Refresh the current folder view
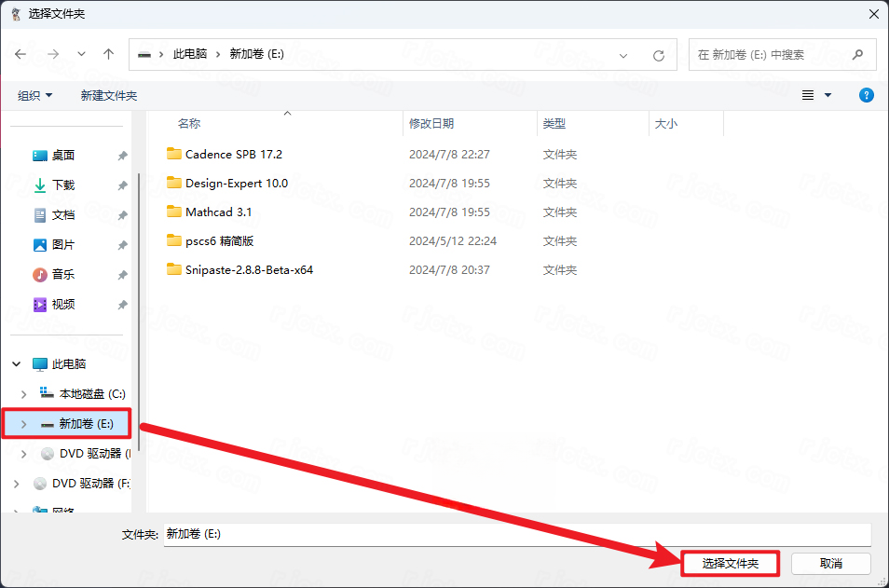The width and height of the screenshot is (889, 588). pos(658,56)
